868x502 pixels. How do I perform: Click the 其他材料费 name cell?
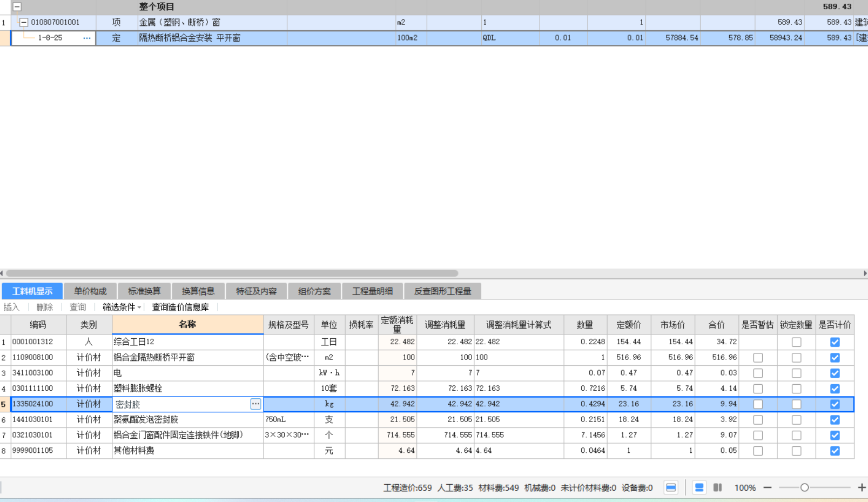click(187, 451)
